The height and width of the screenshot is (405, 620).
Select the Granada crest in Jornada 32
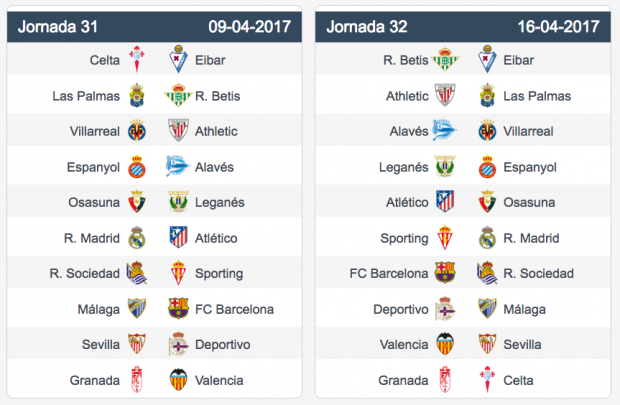[x=445, y=379]
